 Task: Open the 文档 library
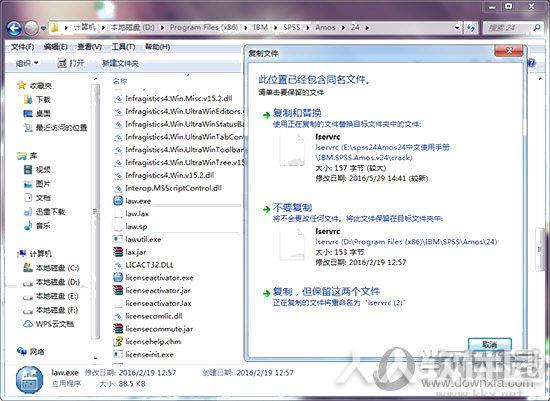point(38,198)
